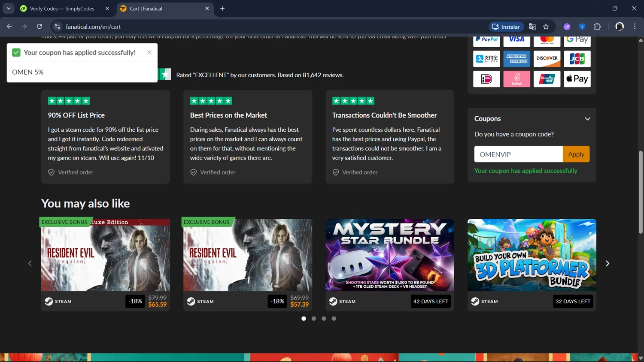Close the Cart Fanatical tab
The width and height of the screenshot is (644, 362).
207,9
